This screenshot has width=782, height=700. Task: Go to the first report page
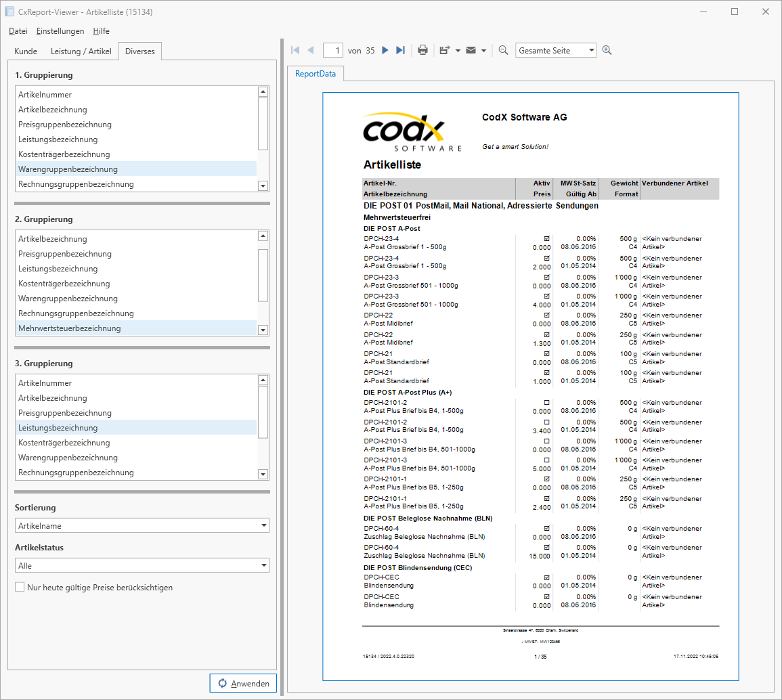[295, 50]
